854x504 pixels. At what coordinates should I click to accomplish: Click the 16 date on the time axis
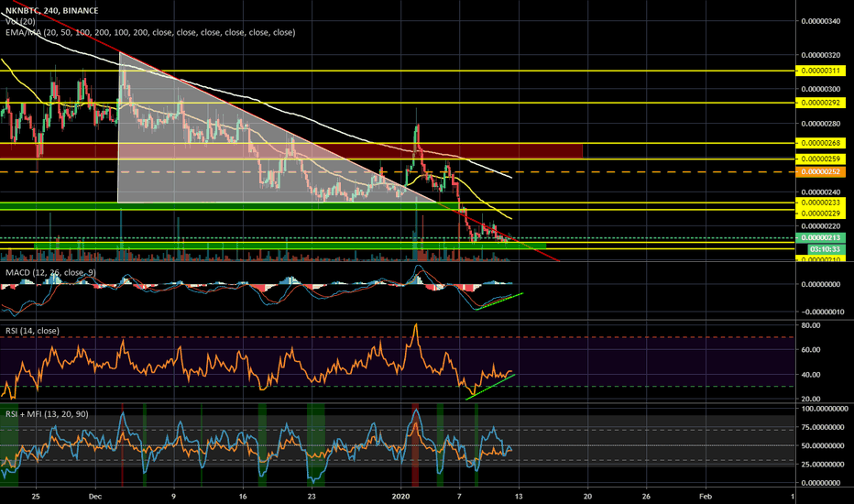(x=243, y=497)
